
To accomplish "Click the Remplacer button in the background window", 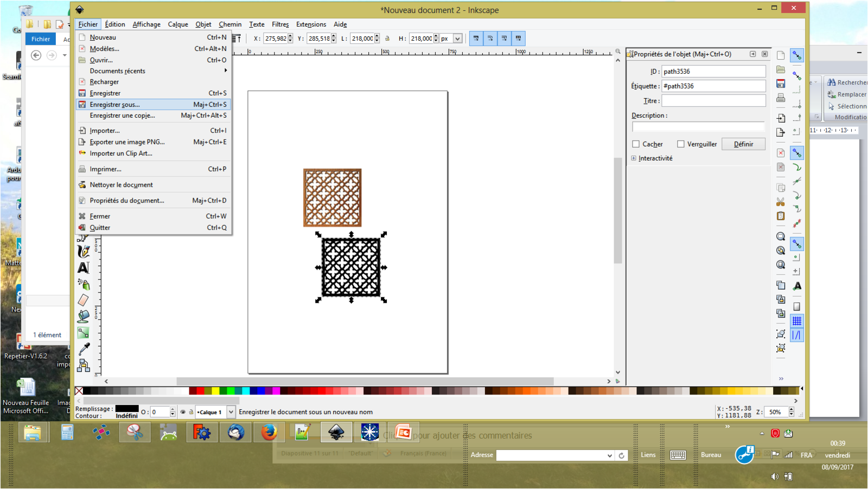I will [850, 94].
